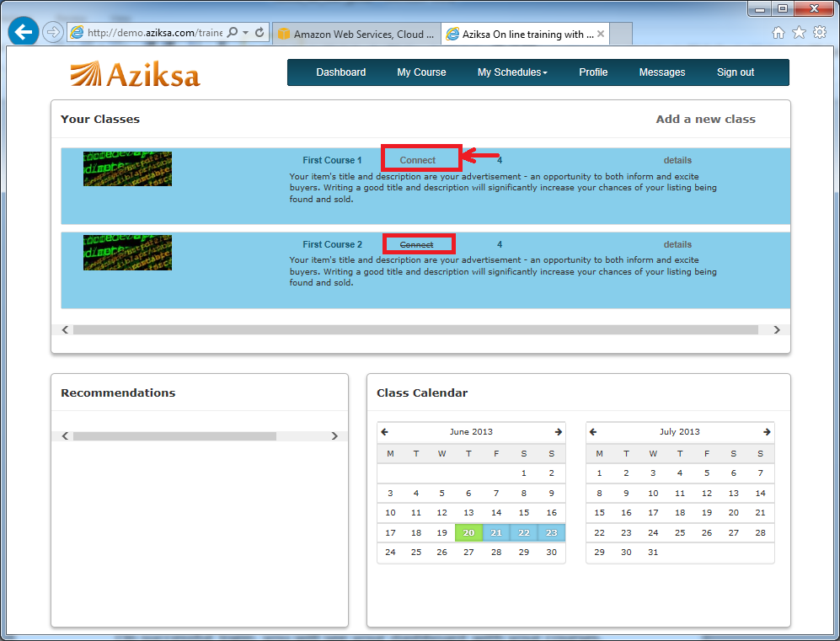Screen dimensions: 840x641
Task: Minimize the browser window
Action: (760, 8)
